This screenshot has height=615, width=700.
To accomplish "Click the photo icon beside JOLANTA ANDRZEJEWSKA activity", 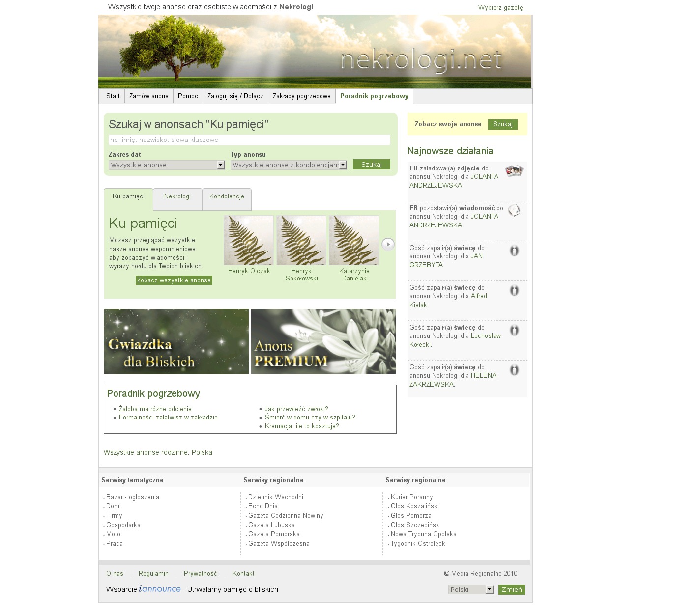I will point(514,171).
